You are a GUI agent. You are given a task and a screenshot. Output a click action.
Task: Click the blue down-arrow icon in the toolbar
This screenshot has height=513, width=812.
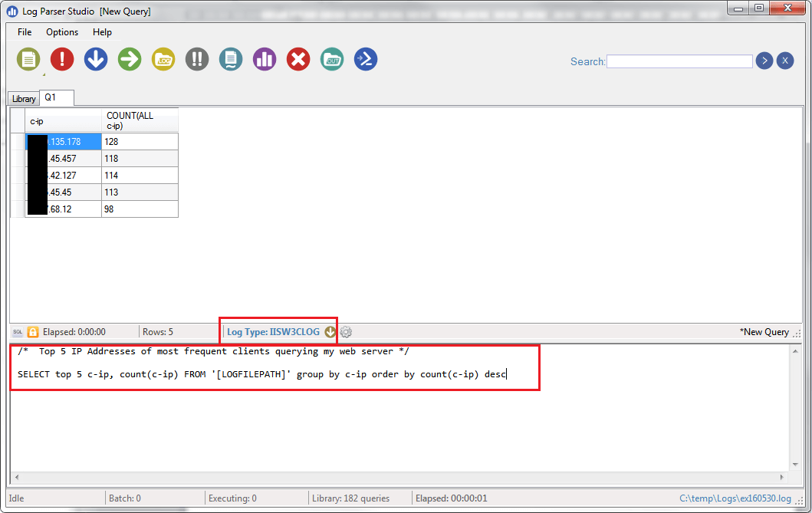[96, 60]
